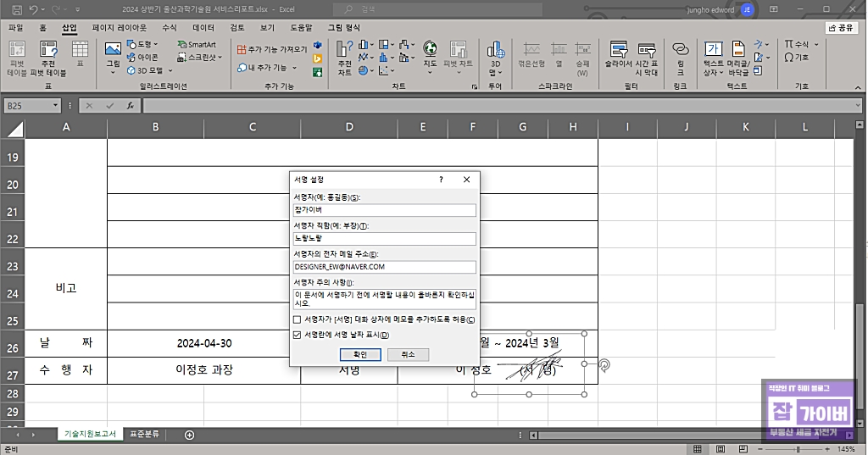This screenshot has width=868, height=455.
Task: Open the 파일 menu tab
Action: (15, 28)
